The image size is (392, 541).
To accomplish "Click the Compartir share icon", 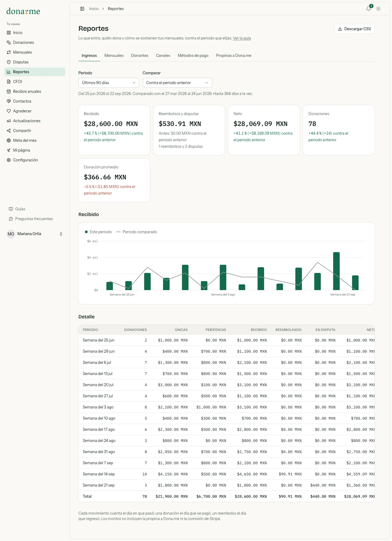I will click(9, 131).
